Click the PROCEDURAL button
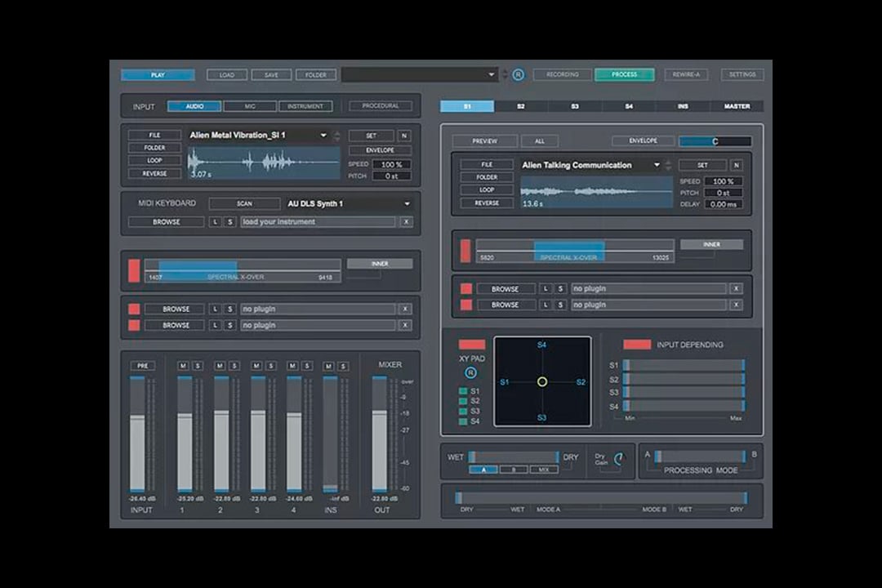882x588 pixels. [381, 106]
